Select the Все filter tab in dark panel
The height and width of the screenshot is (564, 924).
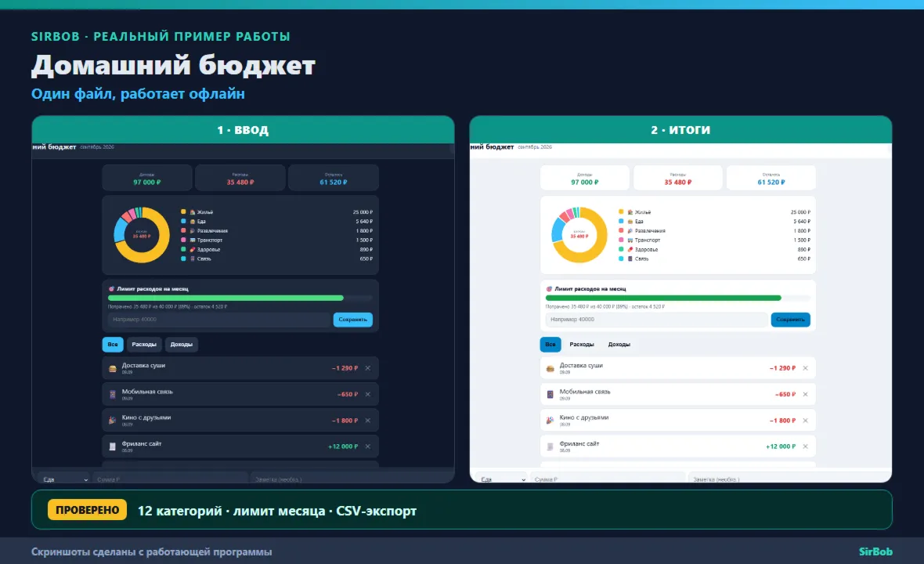tap(113, 344)
